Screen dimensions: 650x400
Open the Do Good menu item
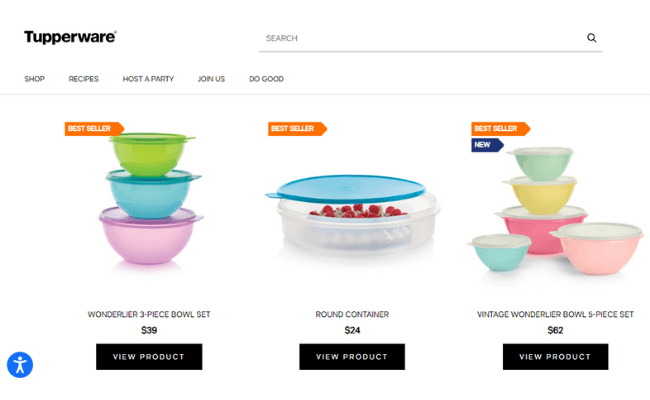pos(266,79)
